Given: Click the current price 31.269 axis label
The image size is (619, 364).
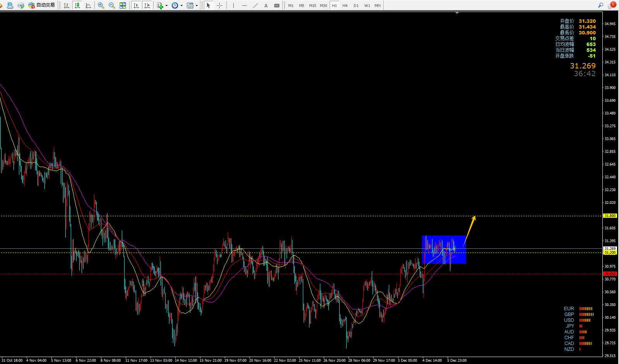Looking at the screenshot, I should 610,248.
